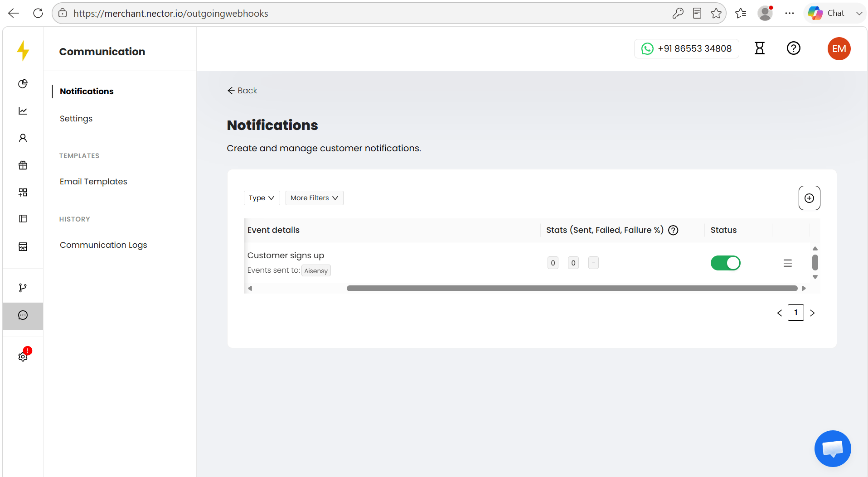Click the table scroll left arrow
This screenshot has width=868, height=477.
coord(250,288)
